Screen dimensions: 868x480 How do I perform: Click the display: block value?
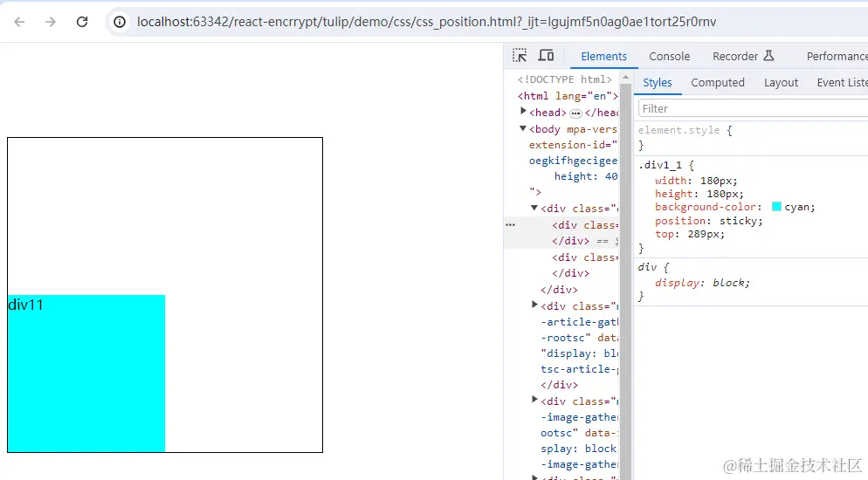coord(728,283)
